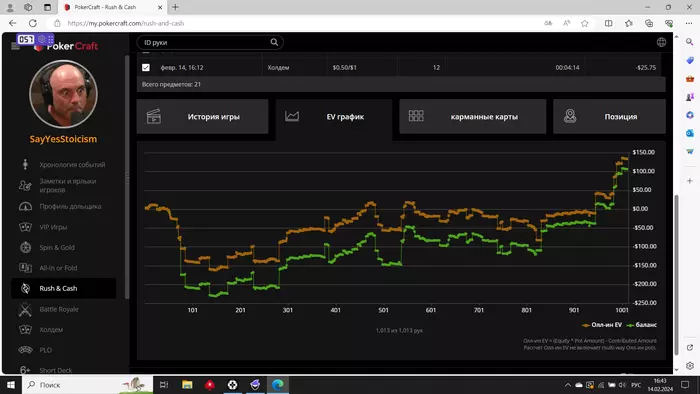This screenshot has height=394, width=700.
Task: Open File Explorer from the taskbar
Action: [x=187, y=385]
